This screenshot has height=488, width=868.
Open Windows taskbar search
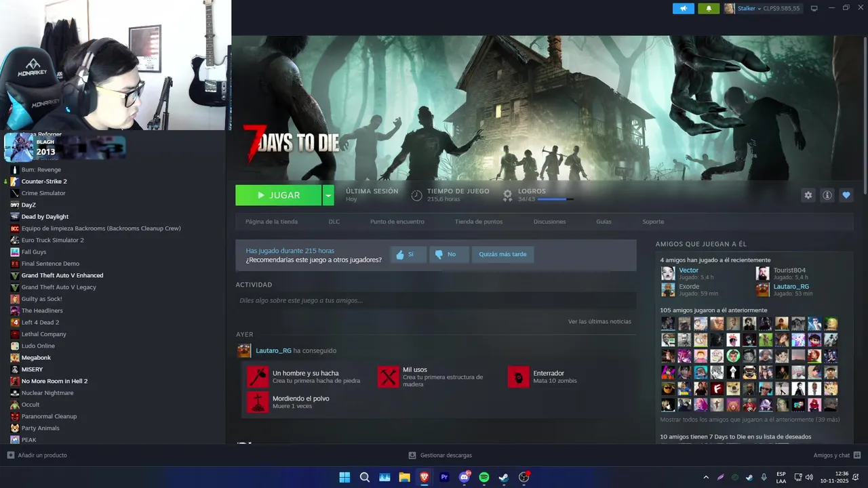[364, 477]
